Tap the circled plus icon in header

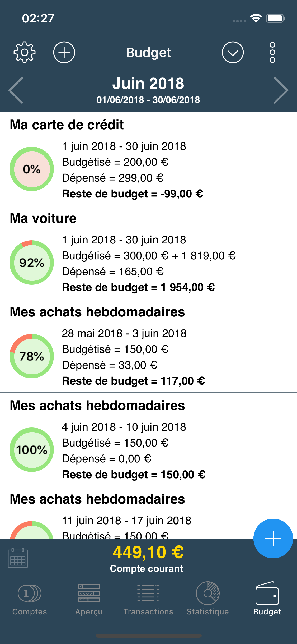pyautogui.click(x=64, y=52)
